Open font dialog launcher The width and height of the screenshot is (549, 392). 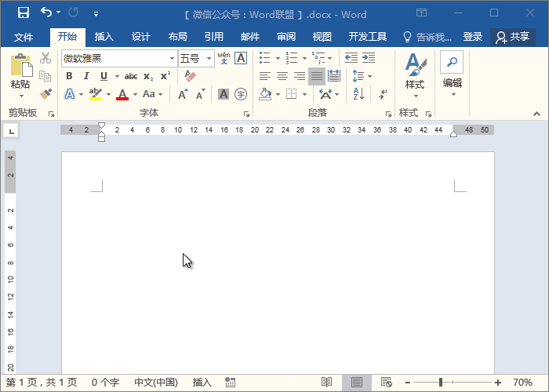(x=246, y=114)
